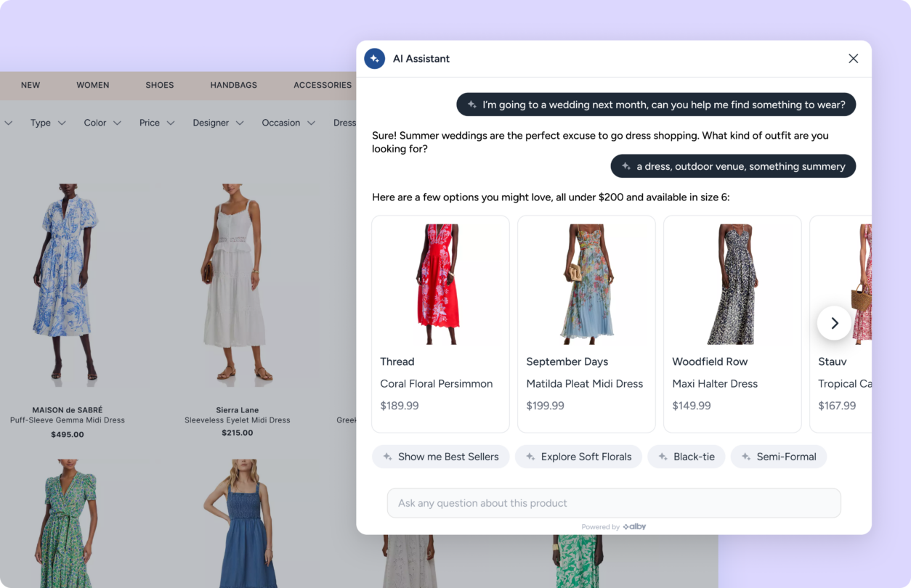The height and width of the screenshot is (588, 911).
Task: Go to the WOMEN menu
Action: click(x=93, y=85)
